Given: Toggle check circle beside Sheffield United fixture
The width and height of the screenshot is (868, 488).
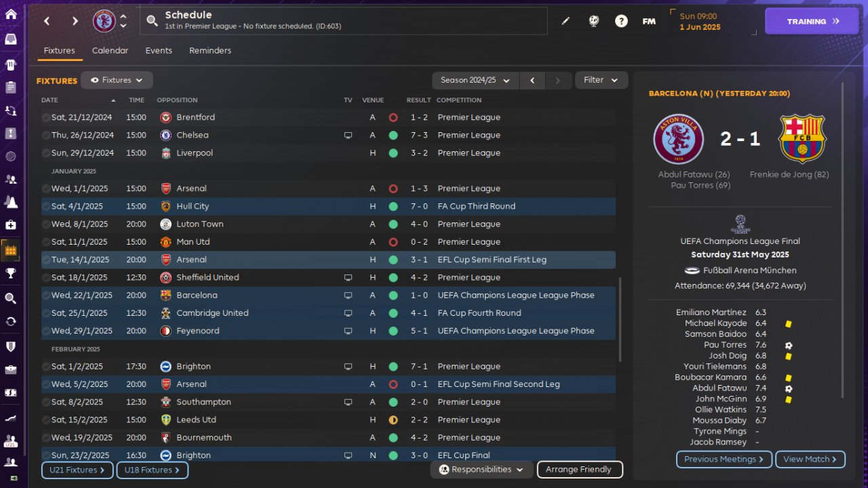Looking at the screenshot, I should (x=46, y=277).
